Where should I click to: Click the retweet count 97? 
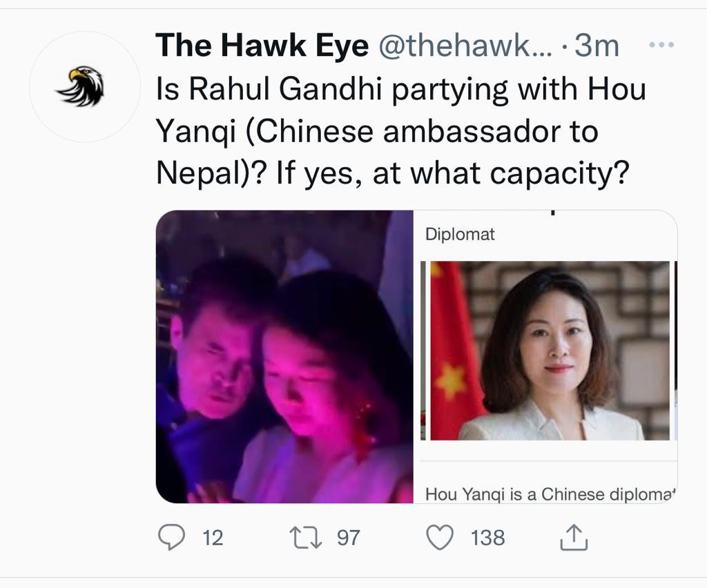point(349,538)
